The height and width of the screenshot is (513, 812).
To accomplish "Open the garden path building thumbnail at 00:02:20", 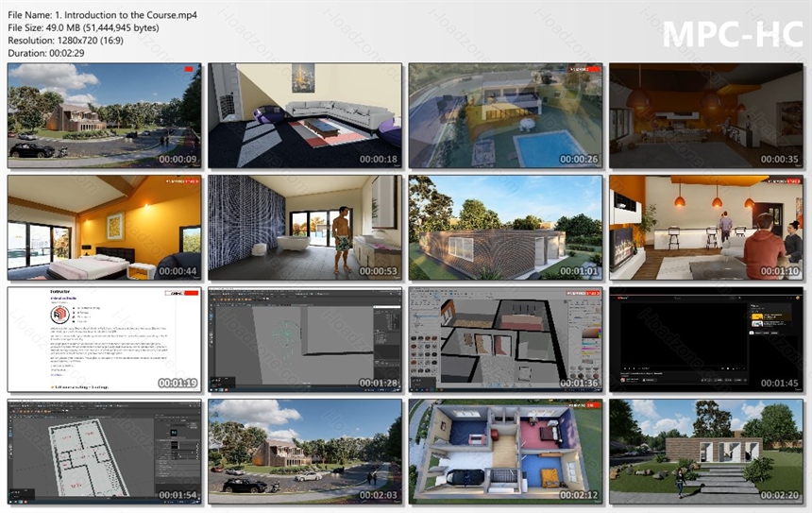I will click(706, 452).
